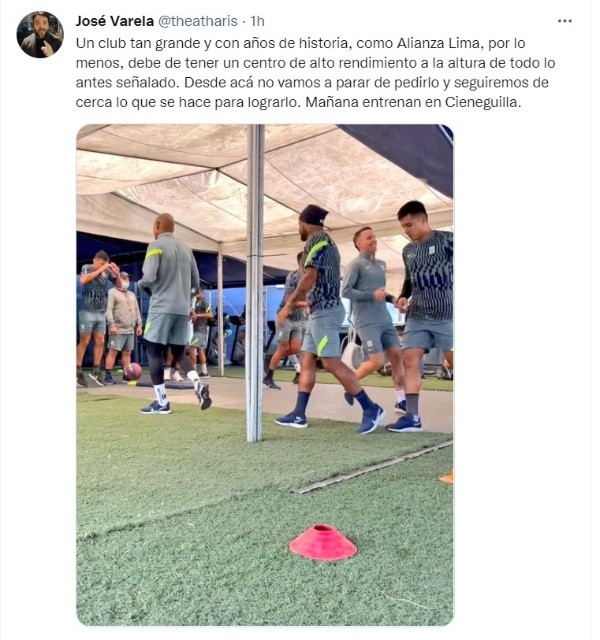Open the tweet's 1h timestamp

coord(257,21)
